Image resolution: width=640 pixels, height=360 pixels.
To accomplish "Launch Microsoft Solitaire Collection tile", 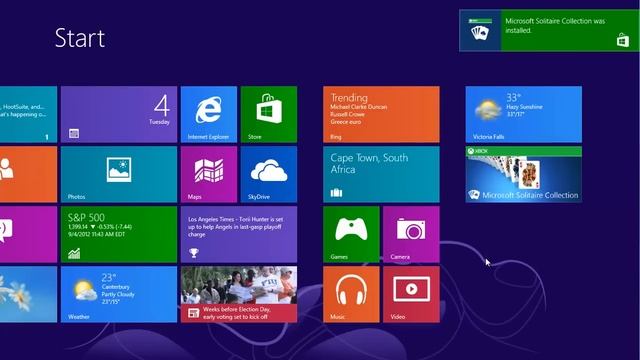I will coord(524,174).
